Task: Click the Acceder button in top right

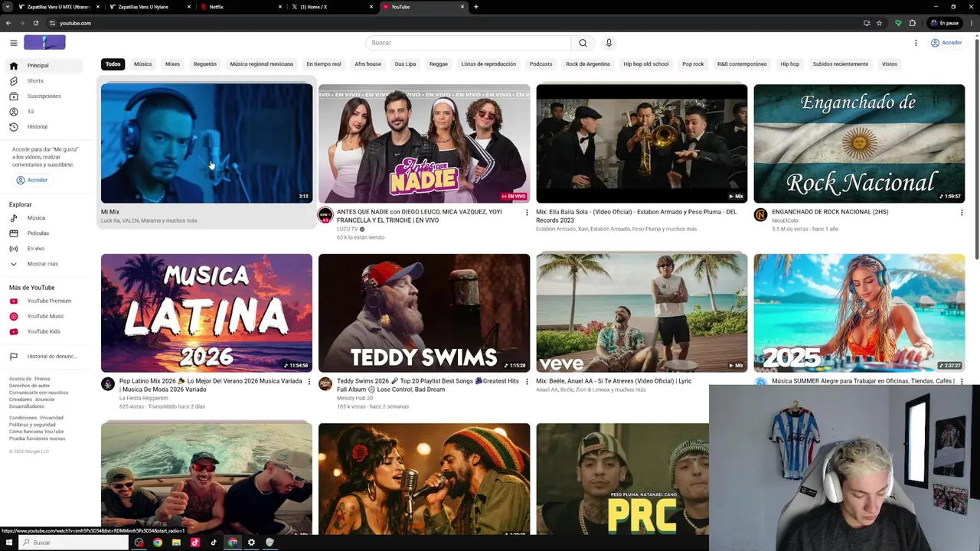Action: pos(946,43)
